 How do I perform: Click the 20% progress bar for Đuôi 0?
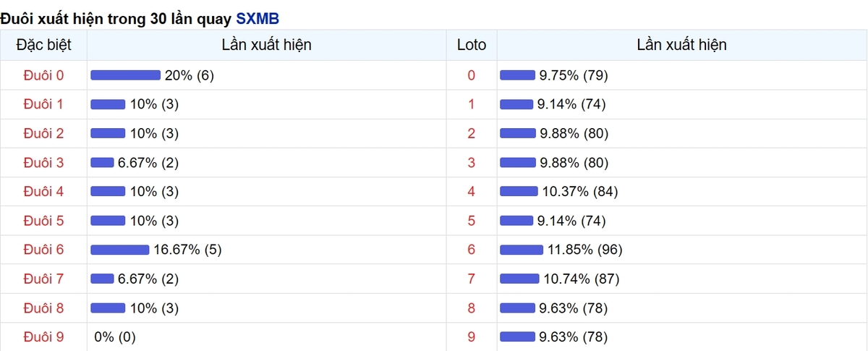click(125, 75)
